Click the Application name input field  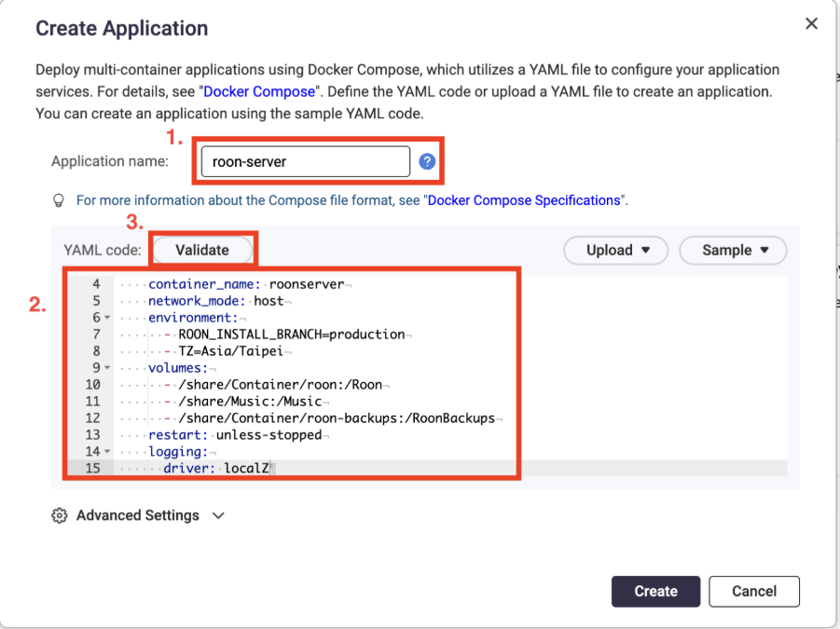(x=306, y=161)
